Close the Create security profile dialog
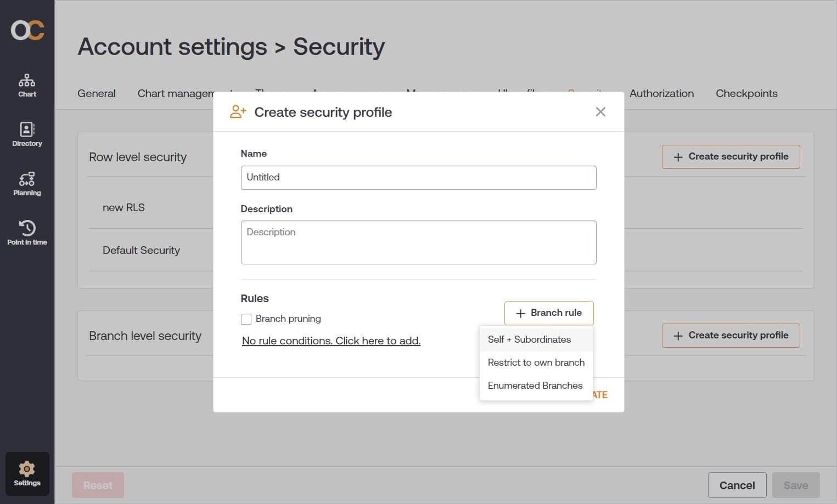The width and height of the screenshot is (837, 504). [x=600, y=112]
